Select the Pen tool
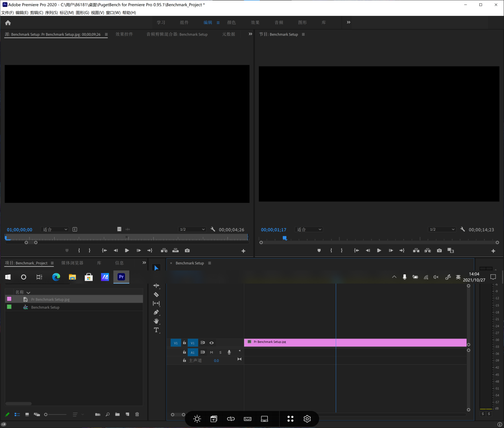Image resolution: width=504 pixels, height=428 pixels. click(156, 312)
